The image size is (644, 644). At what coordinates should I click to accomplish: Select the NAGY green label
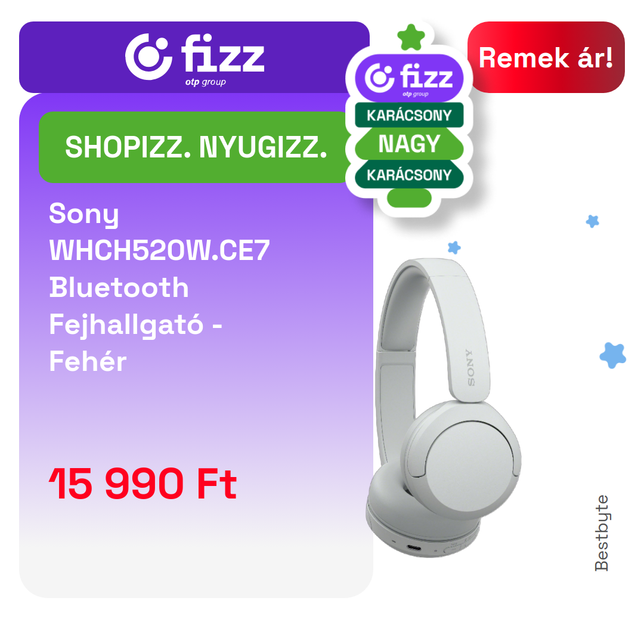[409, 144]
